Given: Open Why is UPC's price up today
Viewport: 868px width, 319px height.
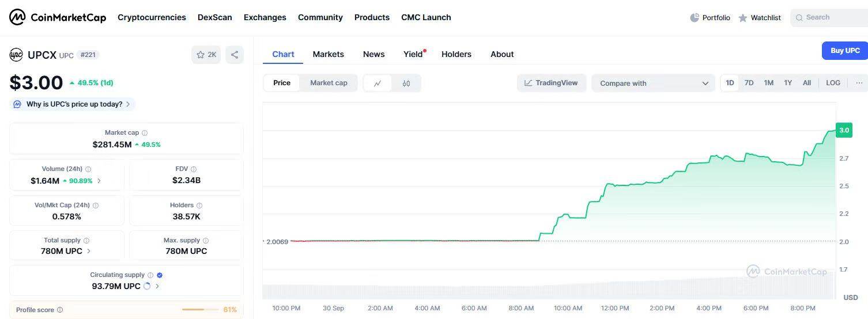Looking at the screenshot, I should pos(73,104).
